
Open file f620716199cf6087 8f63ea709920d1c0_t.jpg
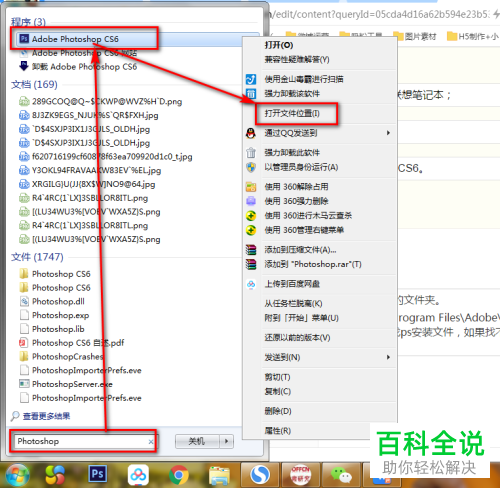pos(112,157)
